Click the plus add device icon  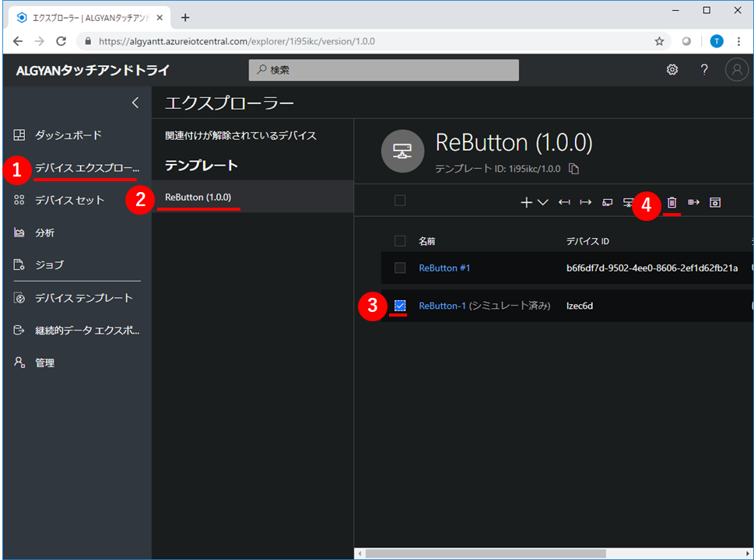[x=526, y=202]
